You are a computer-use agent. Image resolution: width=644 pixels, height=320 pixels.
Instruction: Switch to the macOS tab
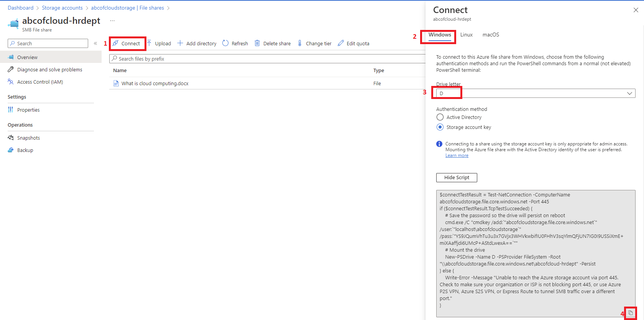point(491,35)
